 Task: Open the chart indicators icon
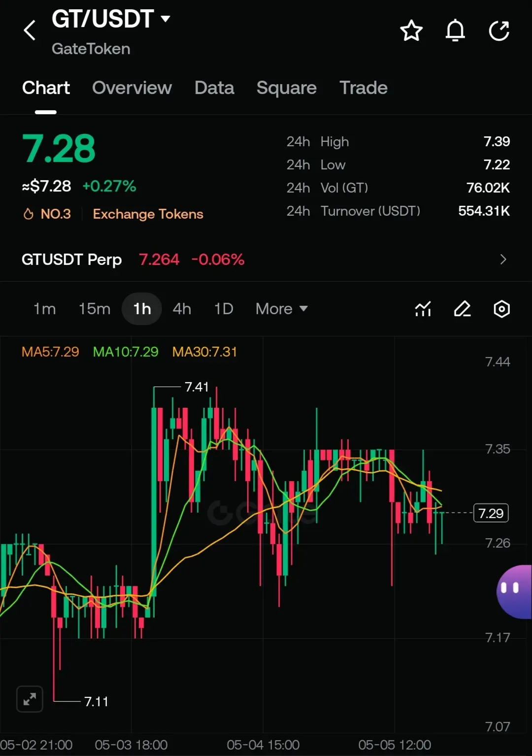tap(423, 309)
